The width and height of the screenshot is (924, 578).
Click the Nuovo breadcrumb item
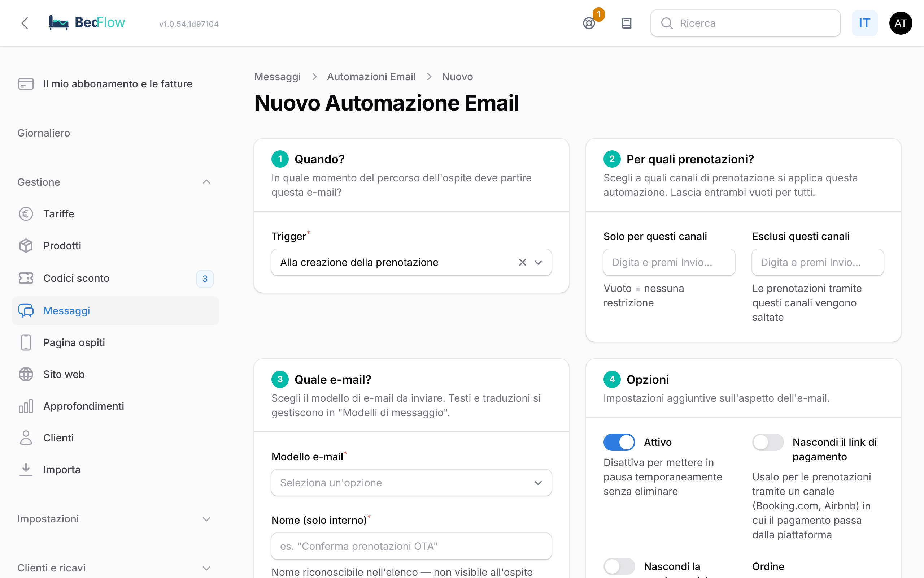[457, 77]
